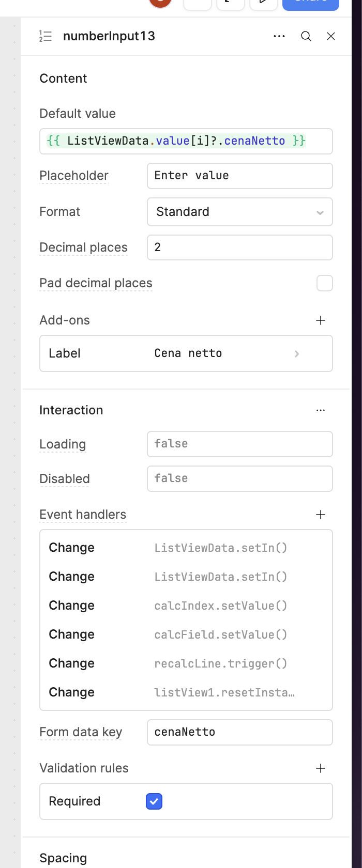The height and width of the screenshot is (868, 362).
Task: Add a new event handler
Action: pyautogui.click(x=321, y=515)
